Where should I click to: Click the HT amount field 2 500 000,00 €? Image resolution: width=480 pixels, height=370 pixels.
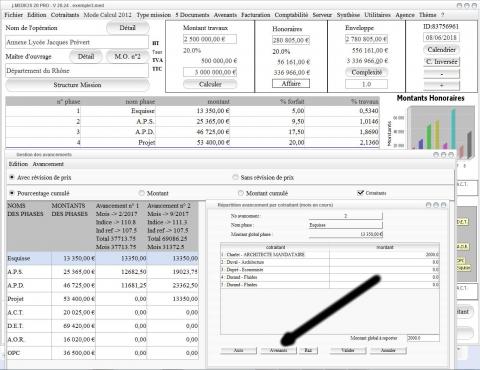pyautogui.click(x=210, y=39)
